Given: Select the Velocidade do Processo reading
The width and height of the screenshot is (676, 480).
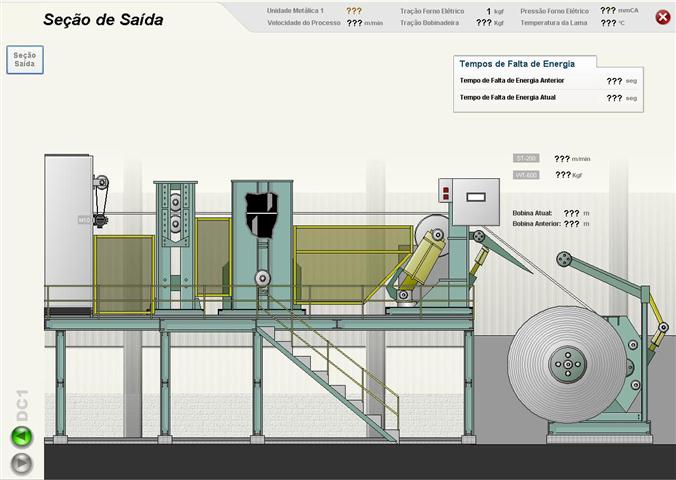Looking at the screenshot, I should (354, 22).
